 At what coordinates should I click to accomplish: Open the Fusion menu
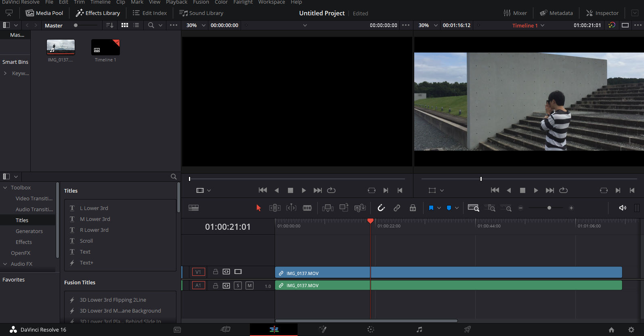point(201,2)
